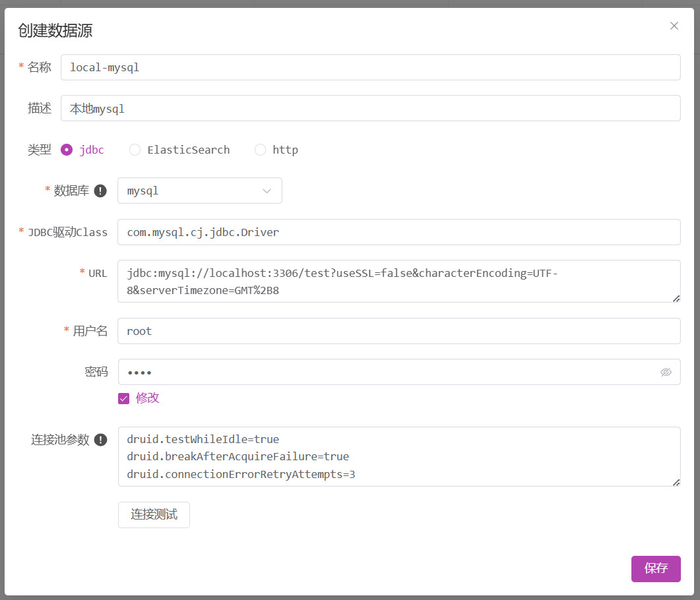The height and width of the screenshot is (600, 700).
Task: Click the URL textarea
Action: (398, 281)
